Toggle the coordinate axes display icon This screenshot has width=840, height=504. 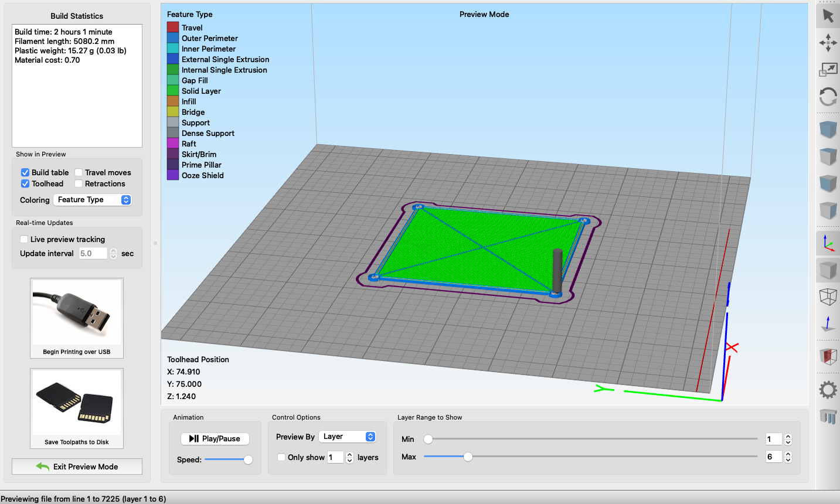[828, 243]
